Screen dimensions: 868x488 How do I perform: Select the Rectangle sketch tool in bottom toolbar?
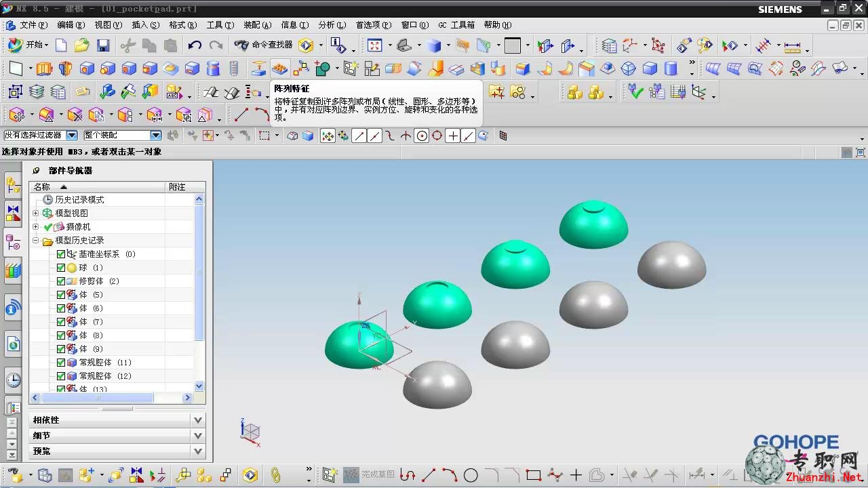point(533,475)
